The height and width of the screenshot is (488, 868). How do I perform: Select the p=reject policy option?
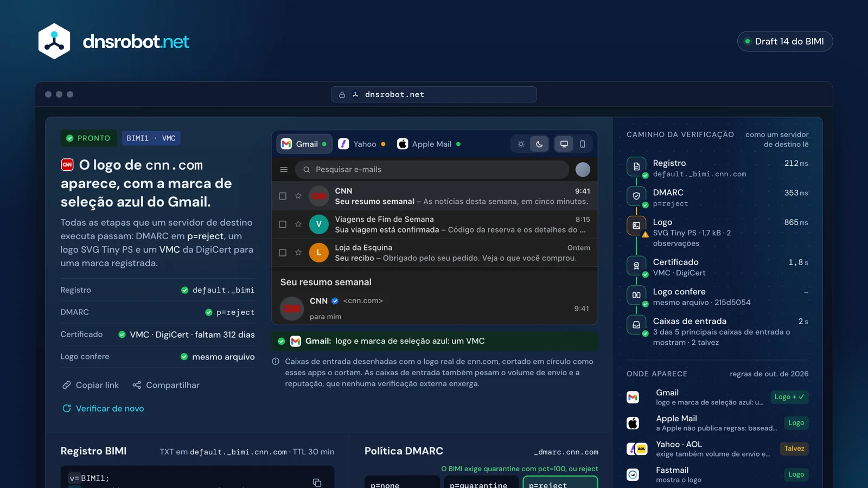(560, 483)
